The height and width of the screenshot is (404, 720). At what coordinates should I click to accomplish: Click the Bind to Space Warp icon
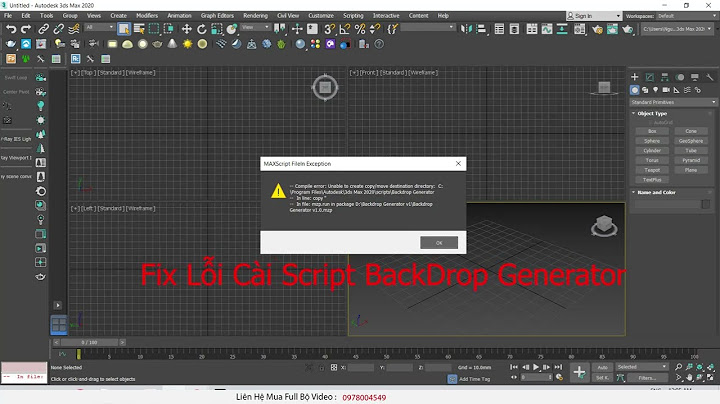pos(73,29)
